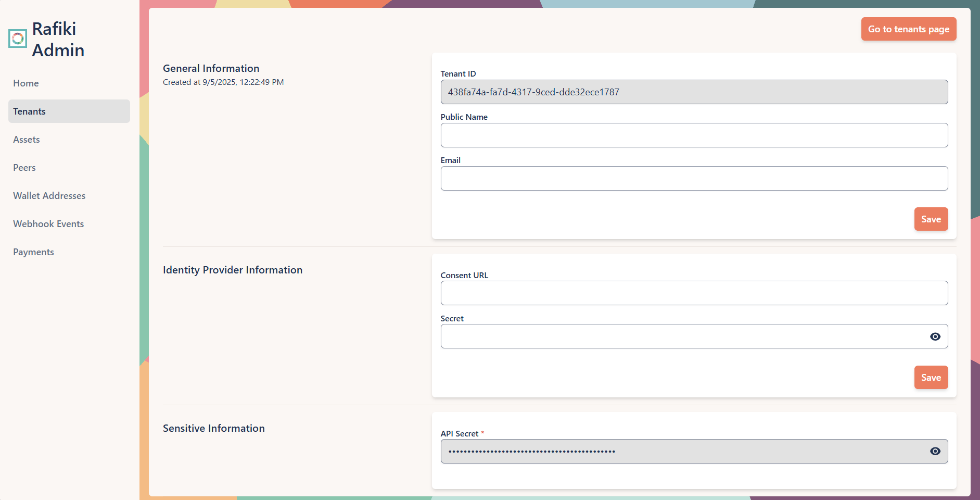Open the Home section in the sidebar
This screenshot has height=500, width=980.
coord(26,83)
